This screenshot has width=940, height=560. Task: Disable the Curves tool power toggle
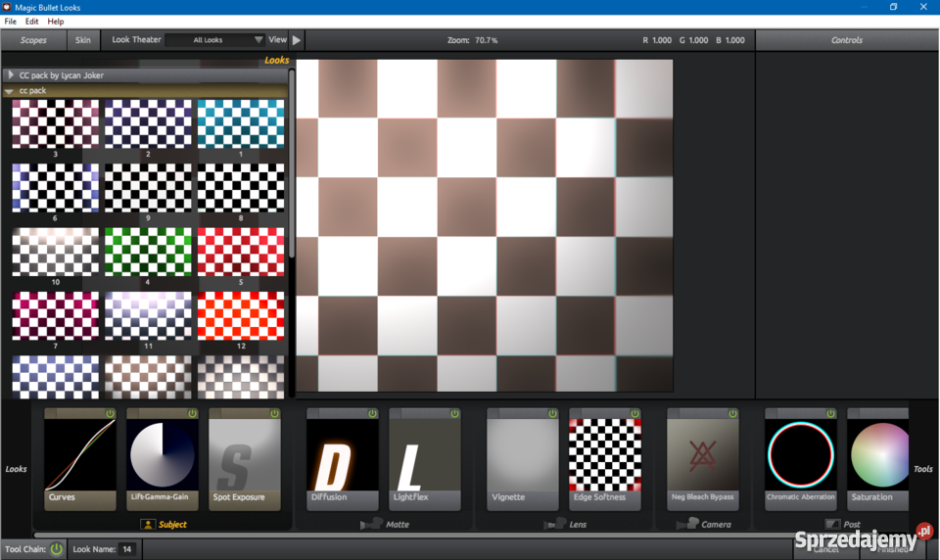coord(110,414)
